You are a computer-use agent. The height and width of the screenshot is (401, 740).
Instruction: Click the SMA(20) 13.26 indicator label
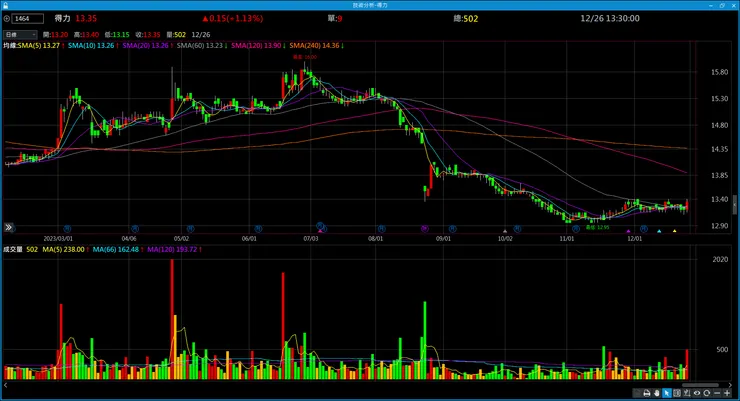tap(145, 45)
